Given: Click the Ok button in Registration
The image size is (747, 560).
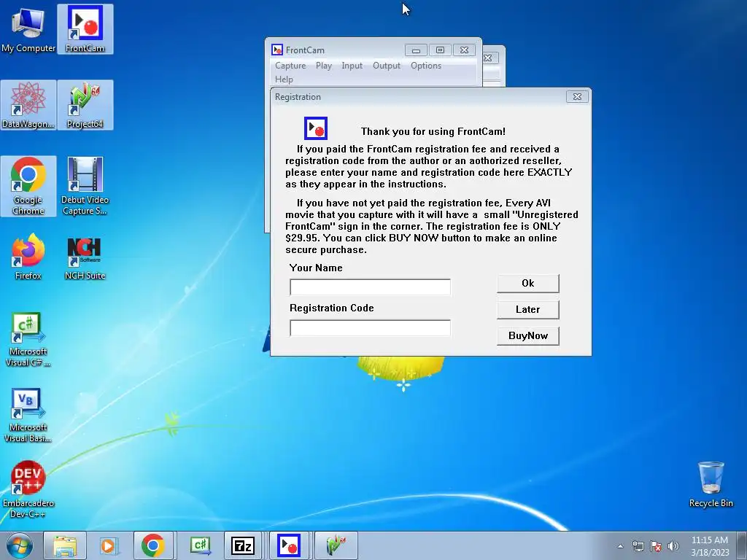Looking at the screenshot, I should [x=528, y=284].
